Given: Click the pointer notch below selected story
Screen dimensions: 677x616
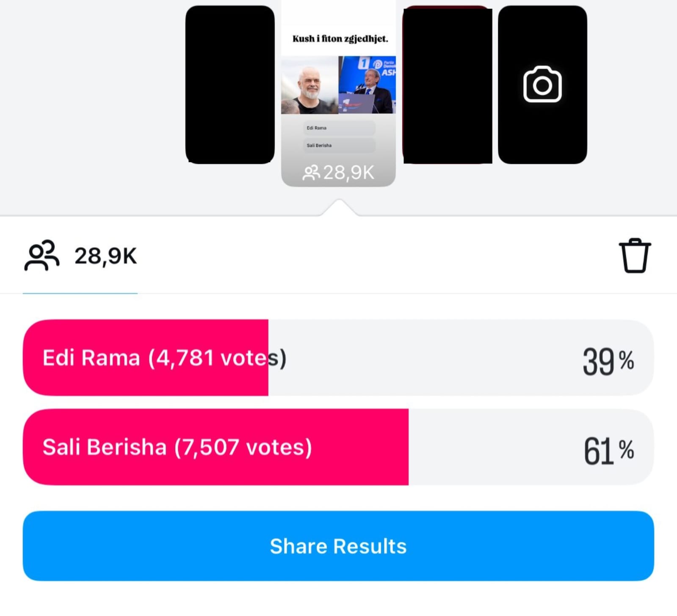Looking at the screenshot, I should pyautogui.click(x=339, y=207).
